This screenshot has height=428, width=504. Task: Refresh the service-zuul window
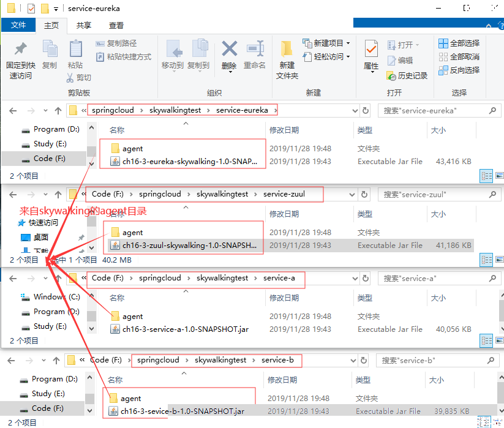[364, 194]
